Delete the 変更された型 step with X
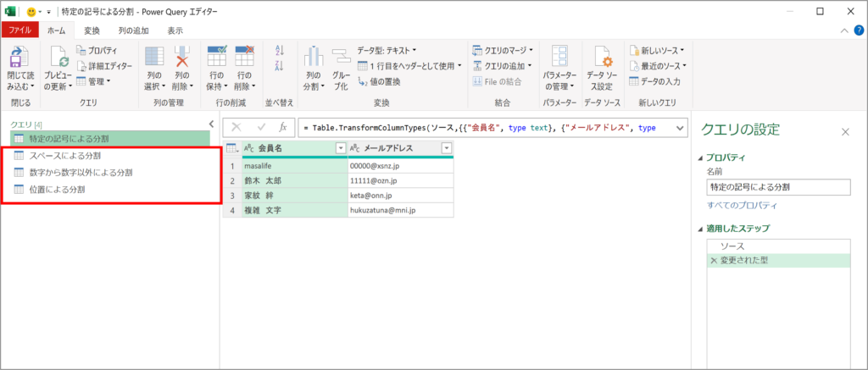 714,261
